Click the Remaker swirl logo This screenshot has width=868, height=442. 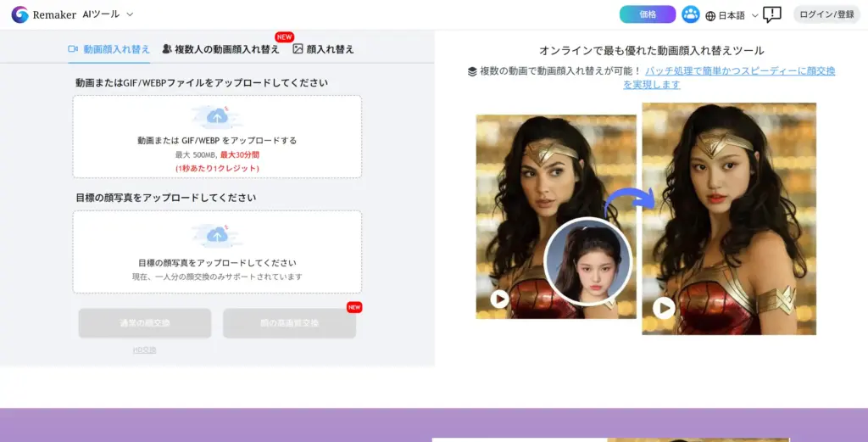pos(20,14)
